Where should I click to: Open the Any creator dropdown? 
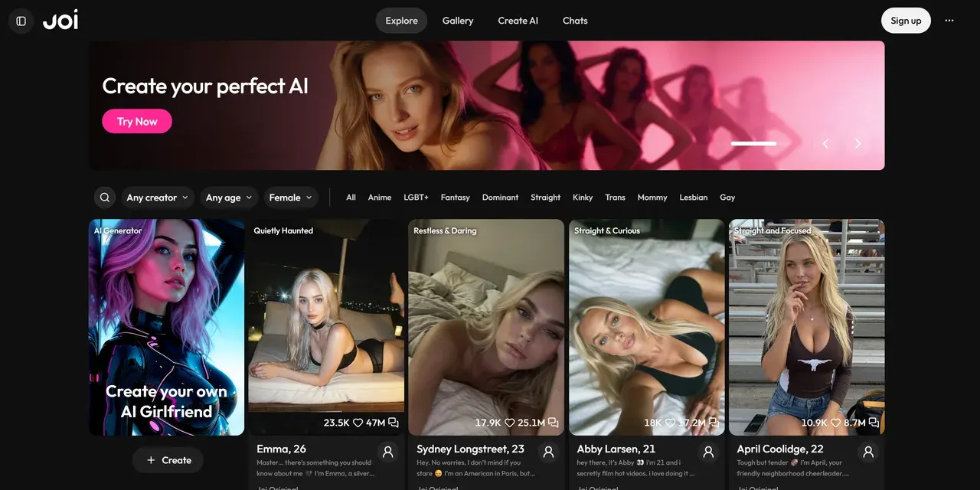coord(158,198)
